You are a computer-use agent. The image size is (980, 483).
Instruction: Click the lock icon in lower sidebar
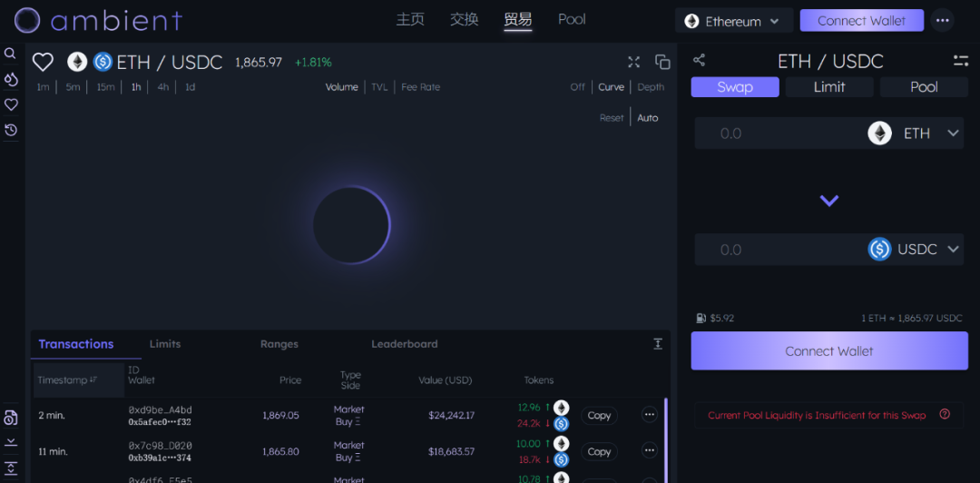pyautogui.click(x=10, y=418)
